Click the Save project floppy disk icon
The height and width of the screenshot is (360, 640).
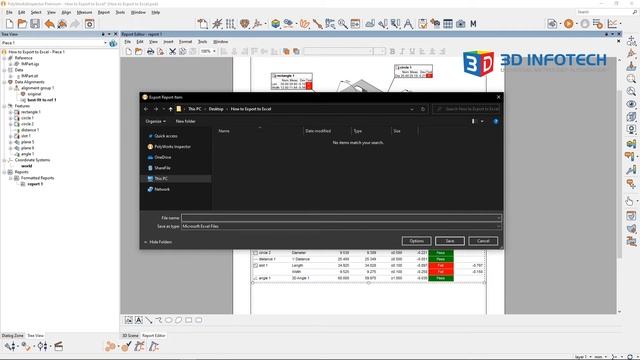tap(35, 24)
